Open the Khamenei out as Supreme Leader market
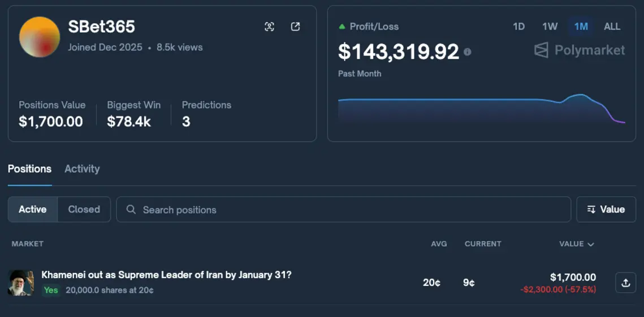Image resolution: width=644 pixels, height=317 pixels. pyautogui.click(x=166, y=275)
